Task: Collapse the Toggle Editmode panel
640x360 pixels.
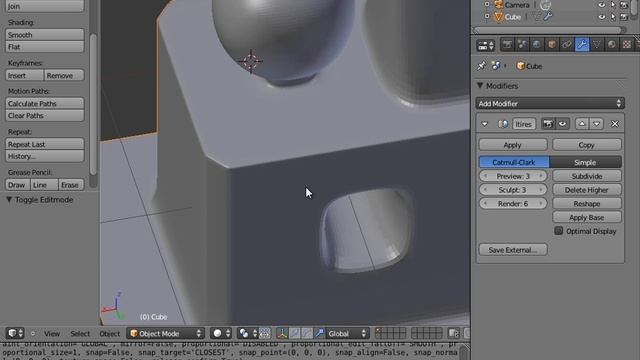Action: (x=9, y=200)
